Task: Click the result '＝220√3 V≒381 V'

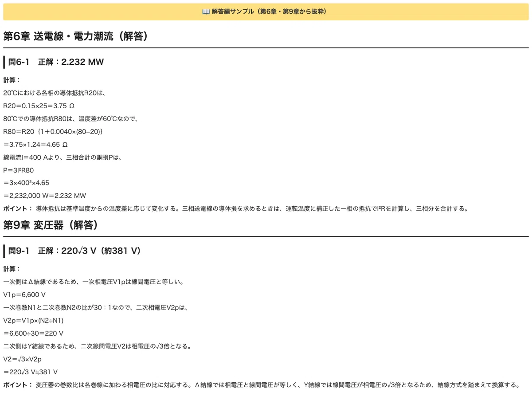Action: (31, 372)
